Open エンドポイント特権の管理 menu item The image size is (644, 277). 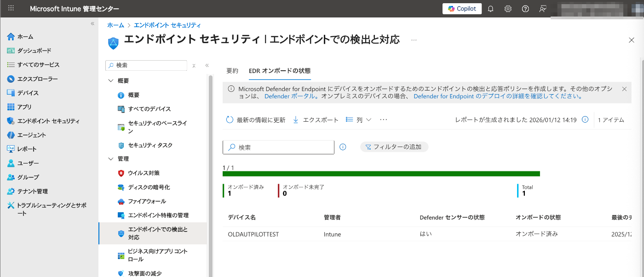click(x=153, y=215)
